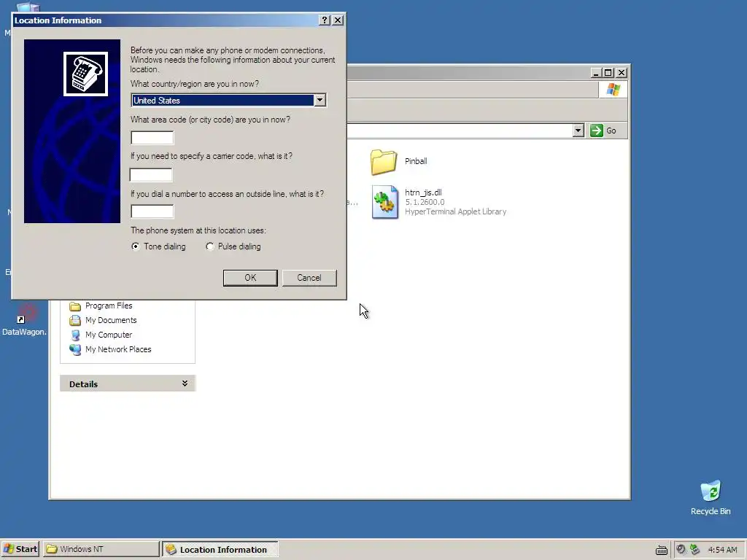Click the Pinball folder name
Image resolution: width=747 pixels, height=560 pixels.
coord(416,161)
